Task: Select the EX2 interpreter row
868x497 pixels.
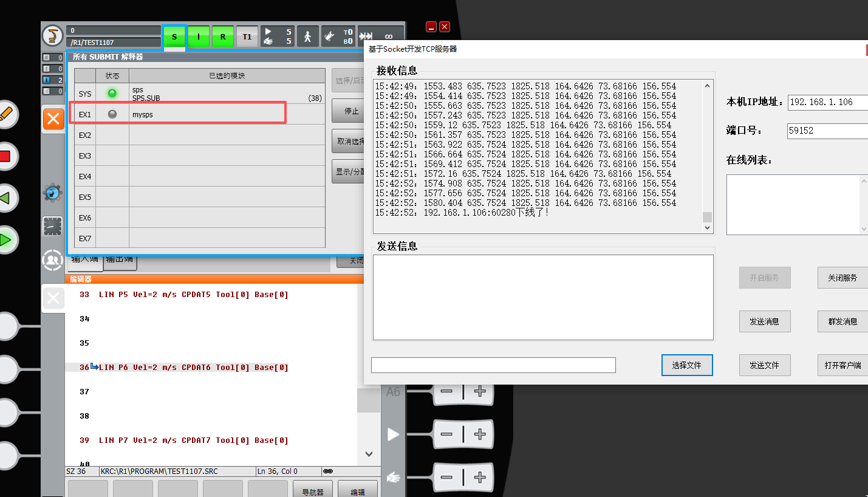Action: tap(200, 135)
